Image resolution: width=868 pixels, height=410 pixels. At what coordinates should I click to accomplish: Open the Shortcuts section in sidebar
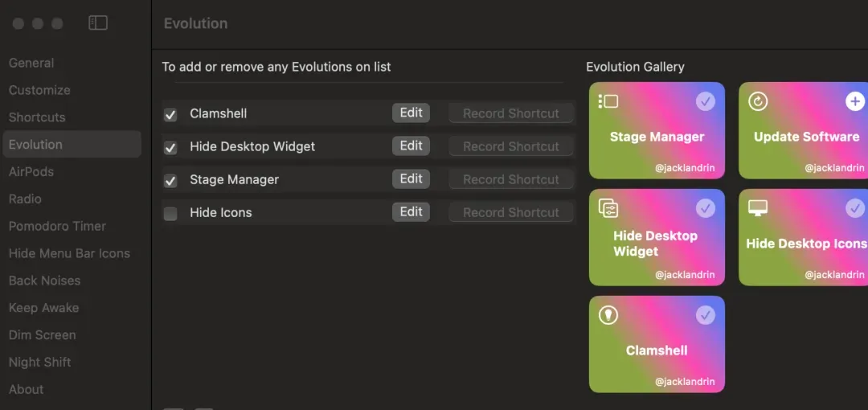[x=37, y=117]
